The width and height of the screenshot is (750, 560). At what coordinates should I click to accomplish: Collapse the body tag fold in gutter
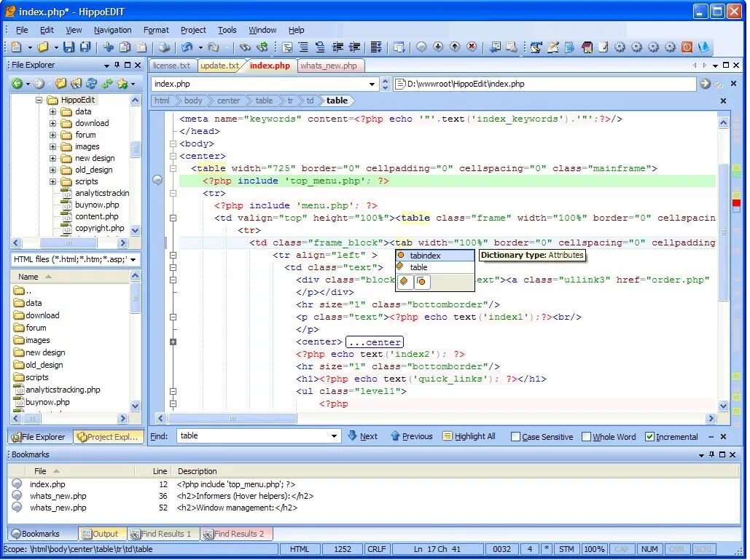pos(173,143)
